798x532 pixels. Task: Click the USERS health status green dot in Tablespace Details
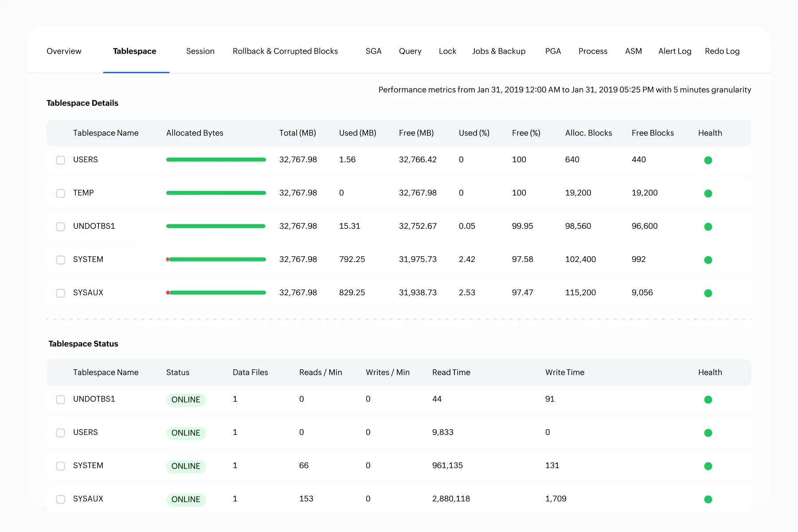pyautogui.click(x=708, y=160)
